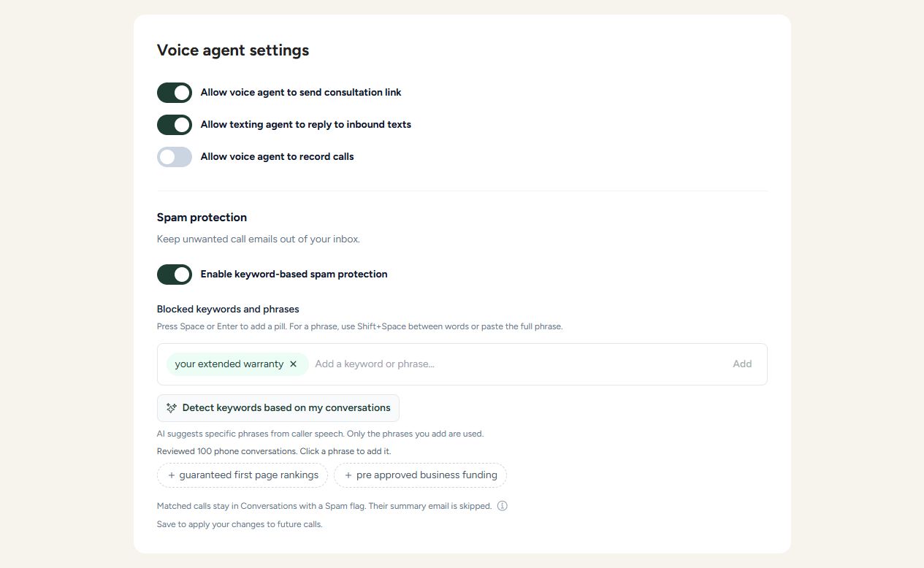
Task: Click 'Allow voice agent to send consultation link' label
Action: (x=301, y=93)
